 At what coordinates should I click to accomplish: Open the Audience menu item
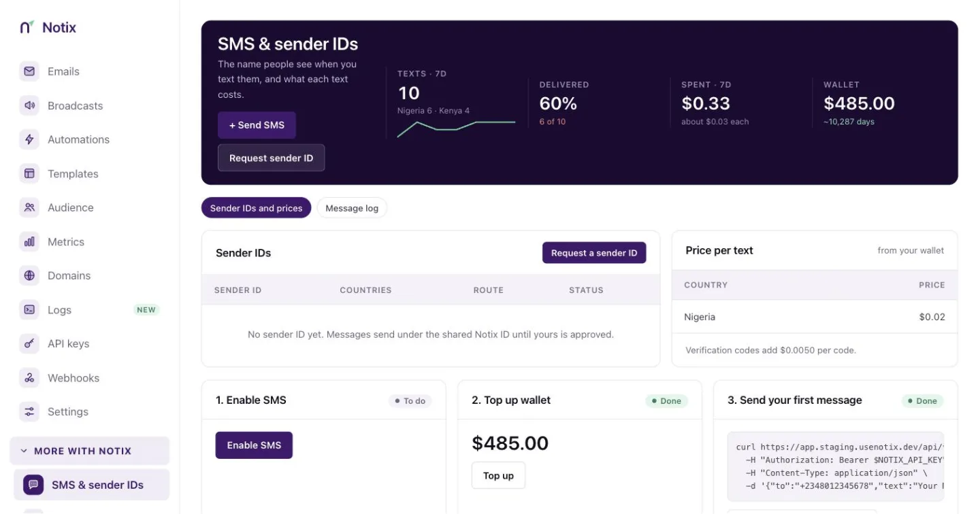tap(89, 207)
